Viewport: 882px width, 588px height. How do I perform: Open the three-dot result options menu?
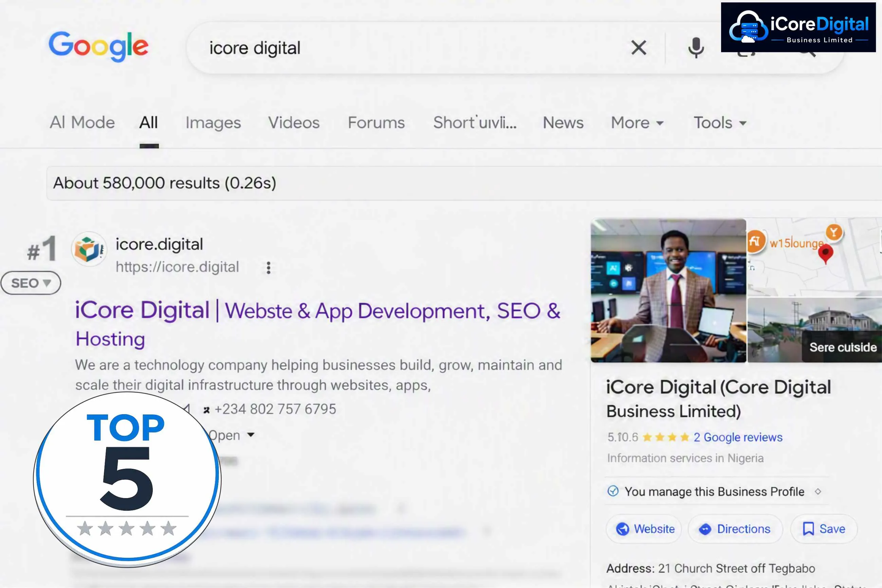point(269,268)
